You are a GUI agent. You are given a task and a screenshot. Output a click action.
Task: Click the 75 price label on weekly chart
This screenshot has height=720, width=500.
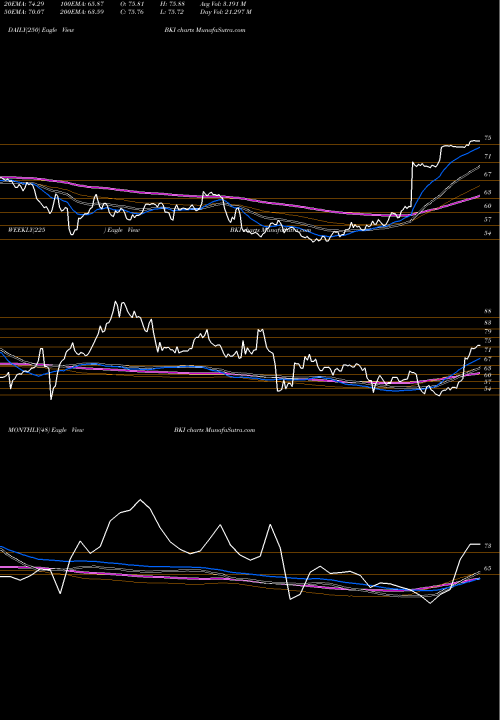click(x=488, y=341)
